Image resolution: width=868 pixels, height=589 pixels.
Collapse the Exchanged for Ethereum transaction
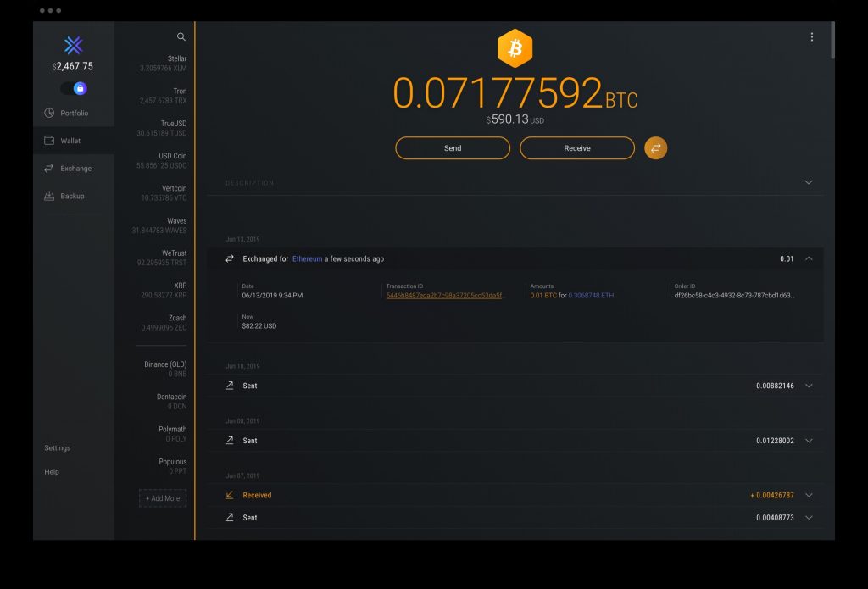click(x=809, y=258)
